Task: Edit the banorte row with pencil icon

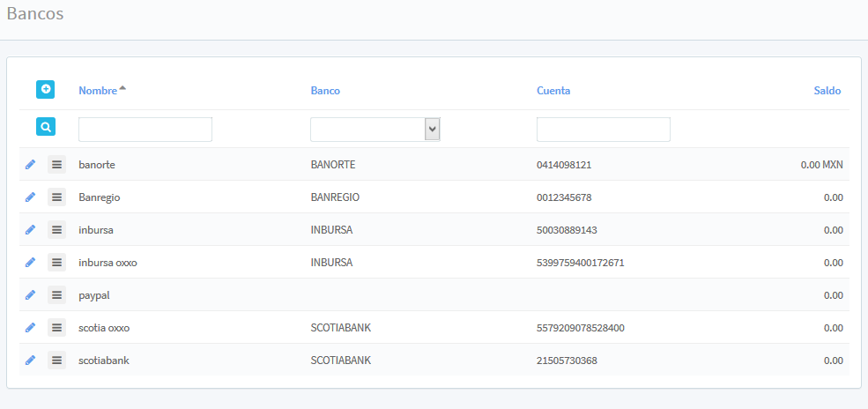Action: click(30, 165)
